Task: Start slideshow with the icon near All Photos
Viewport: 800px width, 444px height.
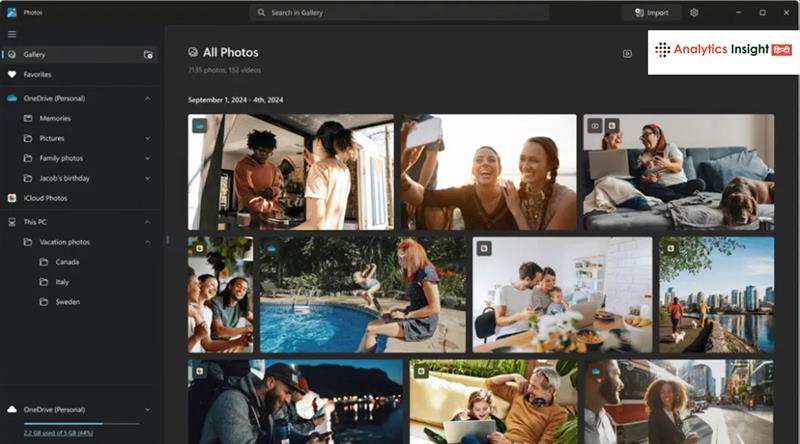Action: pyautogui.click(x=627, y=54)
